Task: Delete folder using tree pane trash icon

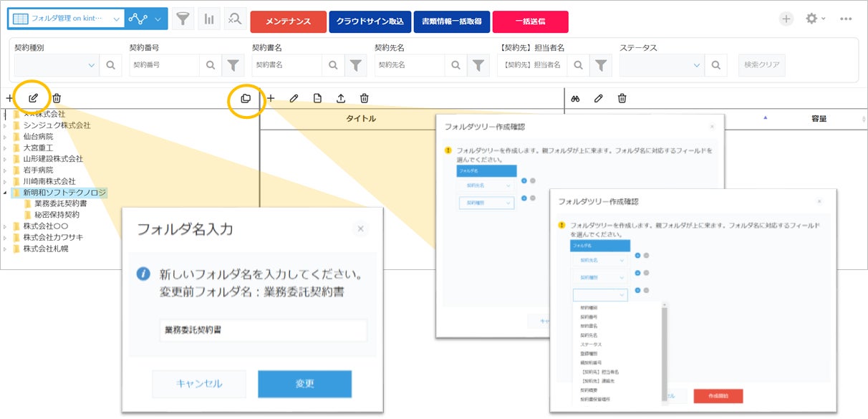Action: (x=57, y=98)
